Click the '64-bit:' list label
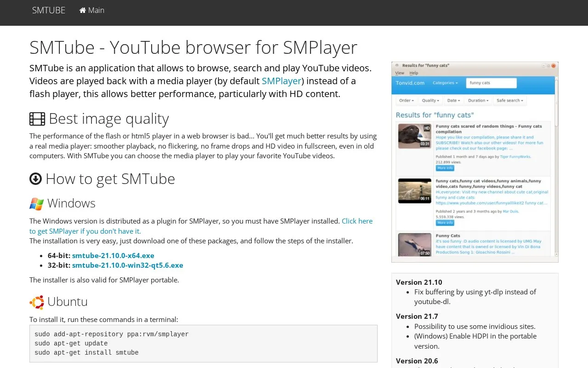Viewport: 588px width, 368px height. click(x=59, y=255)
